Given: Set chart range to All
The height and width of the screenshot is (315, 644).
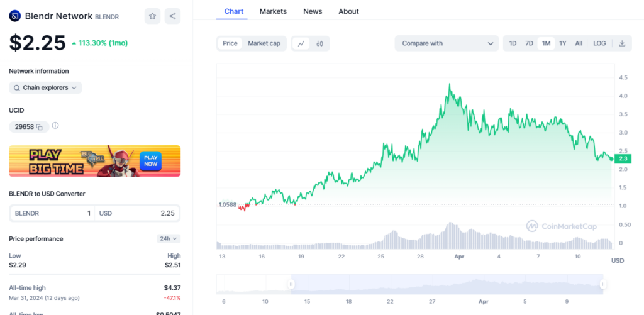Looking at the screenshot, I should [579, 43].
